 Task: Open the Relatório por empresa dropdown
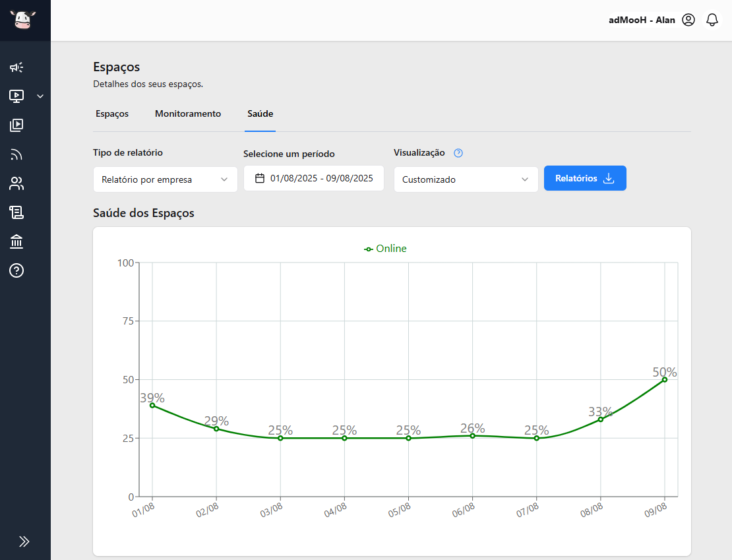click(x=166, y=179)
